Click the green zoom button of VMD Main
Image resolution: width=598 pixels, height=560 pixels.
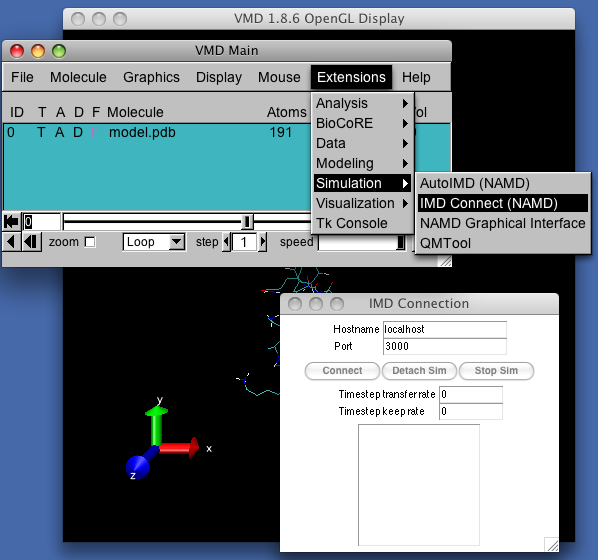point(59,51)
